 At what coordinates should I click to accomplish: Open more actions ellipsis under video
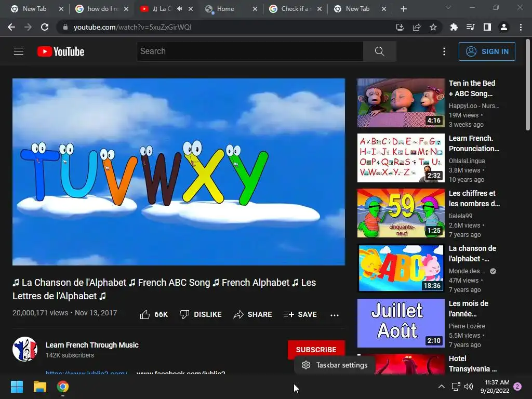[x=335, y=315]
